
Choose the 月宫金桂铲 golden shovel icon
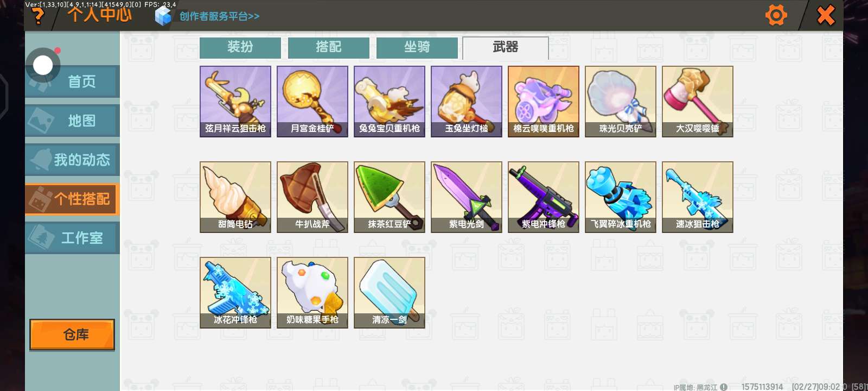click(x=312, y=102)
